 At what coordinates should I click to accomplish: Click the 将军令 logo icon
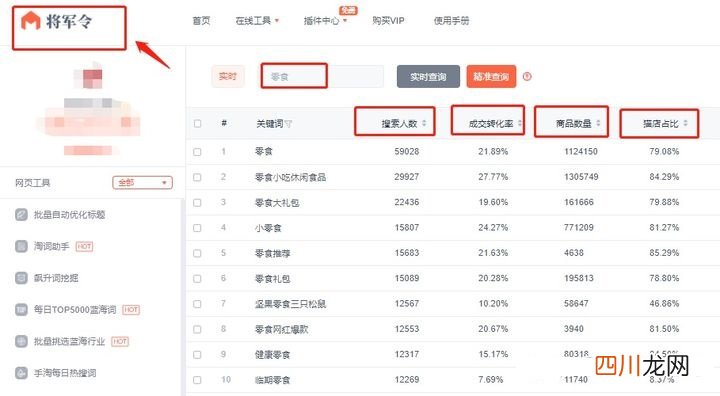pos(31,21)
